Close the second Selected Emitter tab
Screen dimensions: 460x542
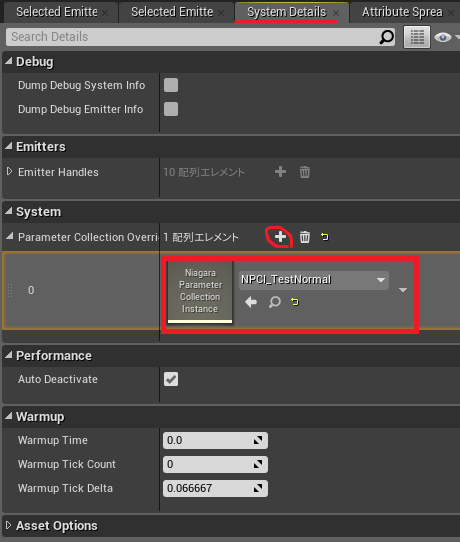click(221, 13)
